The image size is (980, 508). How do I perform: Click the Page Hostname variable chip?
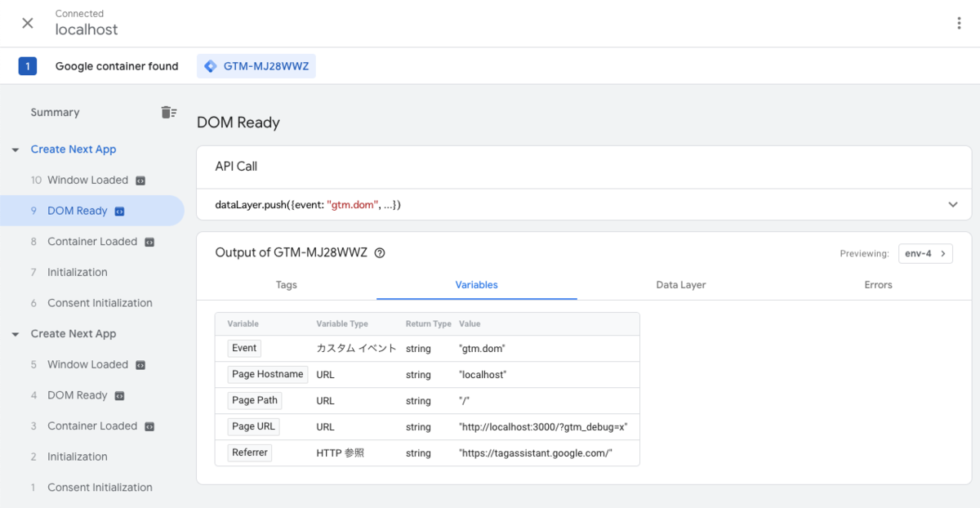click(268, 374)
